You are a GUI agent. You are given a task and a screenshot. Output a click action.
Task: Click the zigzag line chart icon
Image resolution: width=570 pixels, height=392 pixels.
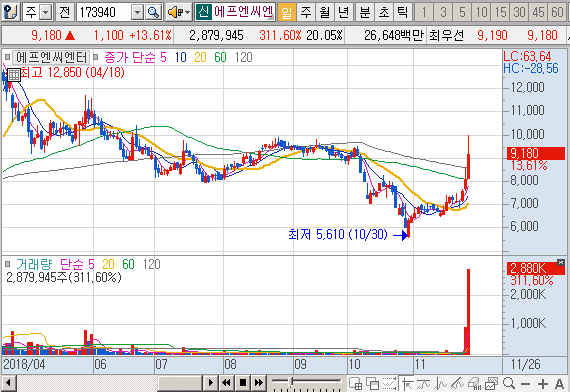(x=440, y=383)
